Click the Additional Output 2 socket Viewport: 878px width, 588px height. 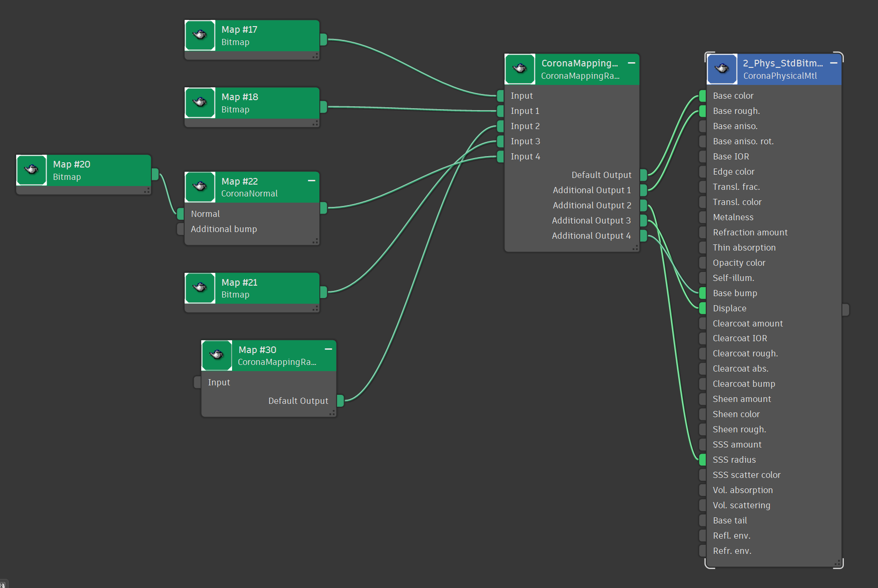pos(644,205)
